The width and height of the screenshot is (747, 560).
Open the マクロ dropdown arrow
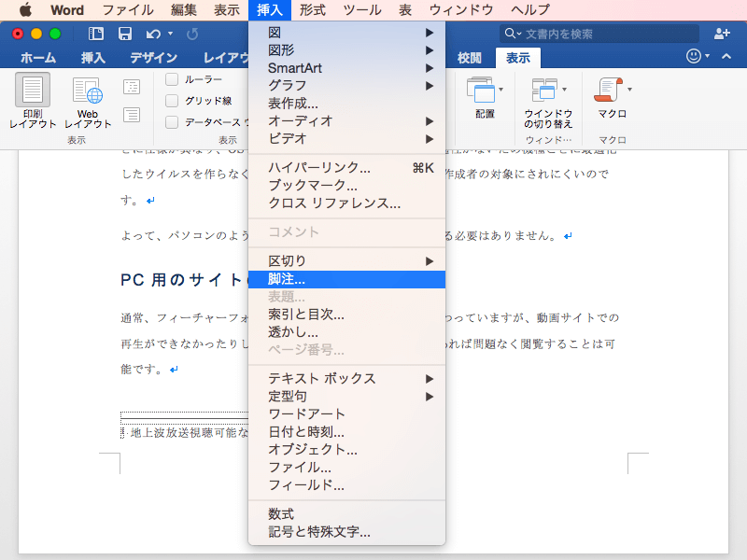click(629, 90)
